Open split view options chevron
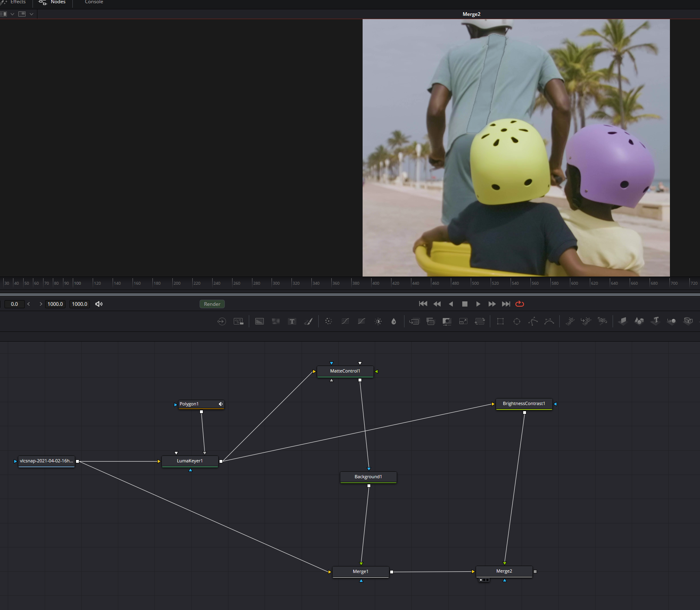The image size is (700, 610). pos(13,14)
